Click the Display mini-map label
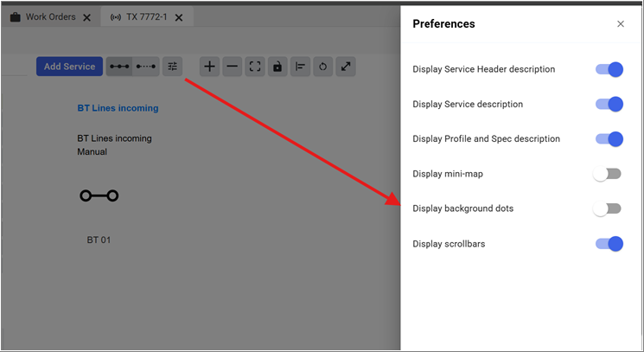This screenshot has height=352, width=644. (x=448, y=174)
